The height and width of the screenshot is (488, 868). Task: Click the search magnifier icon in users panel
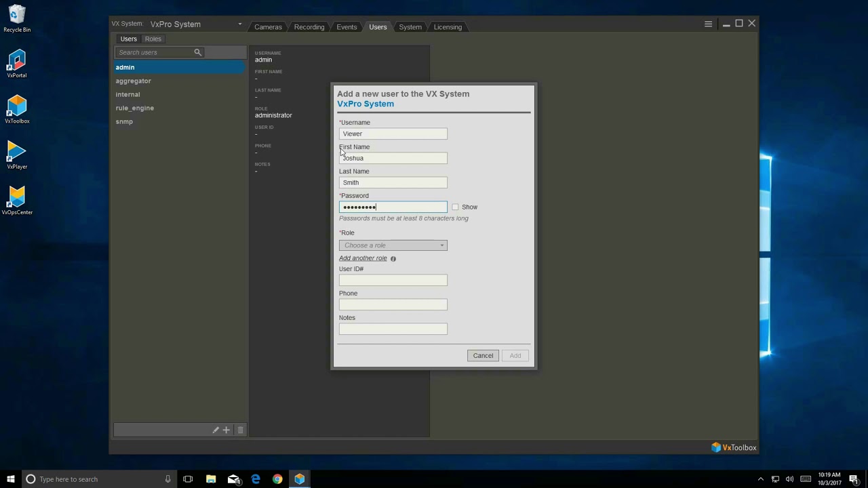(x=197, y=52)
